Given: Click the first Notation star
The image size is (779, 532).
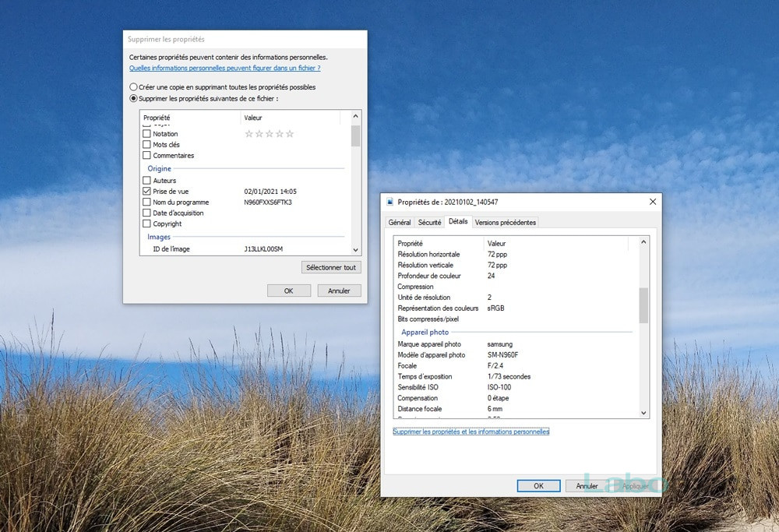Looking at the screenshot, I should pyautogui.click(x=249, y=134).
